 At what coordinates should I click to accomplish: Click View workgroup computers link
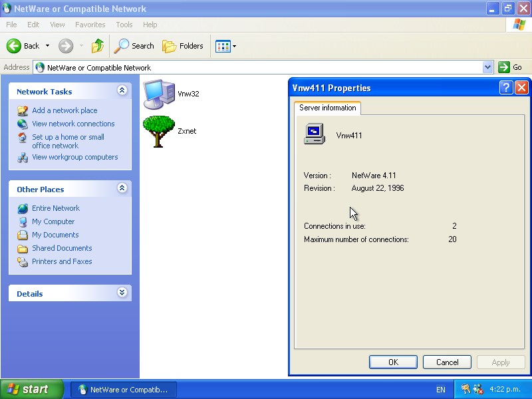75,157
